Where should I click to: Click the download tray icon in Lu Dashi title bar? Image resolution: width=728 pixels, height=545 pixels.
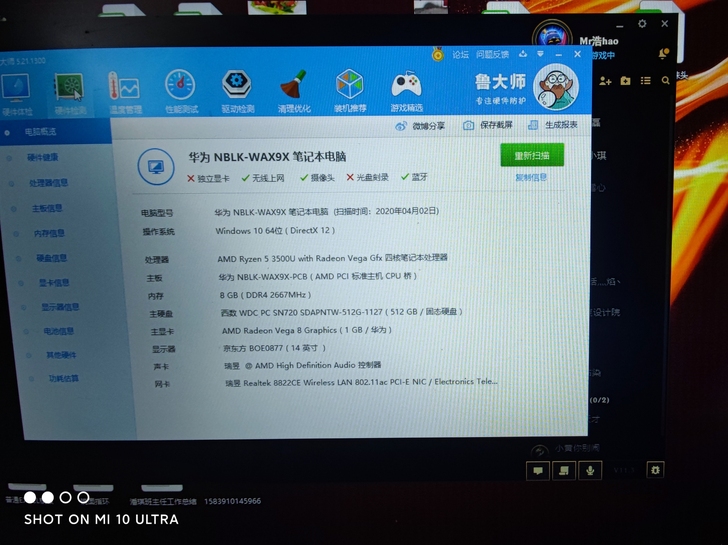tap(523, 54)
